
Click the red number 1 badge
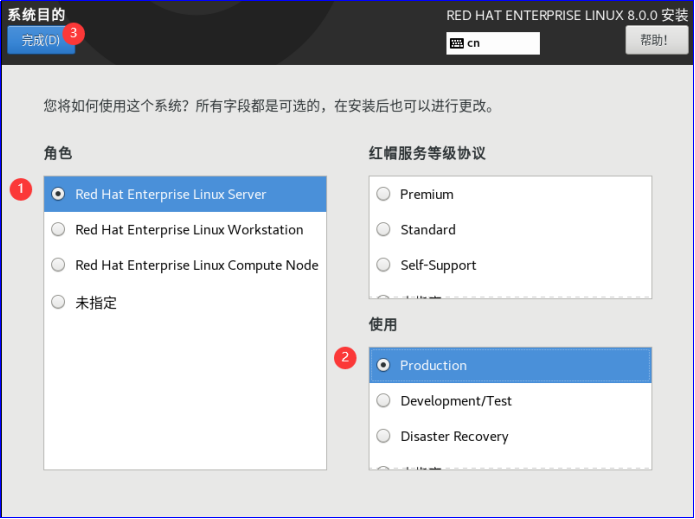pyautogui.click(x=21, y=189)
